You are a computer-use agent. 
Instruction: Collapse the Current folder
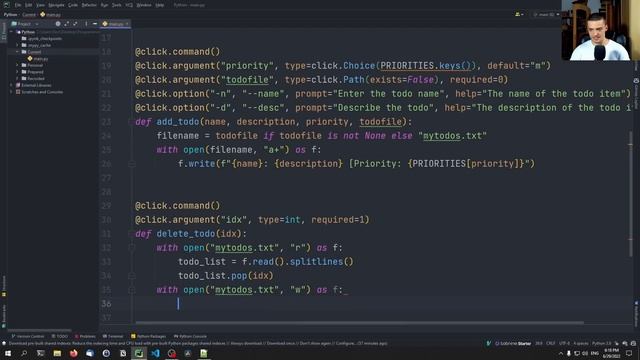(x=18, y=52)
